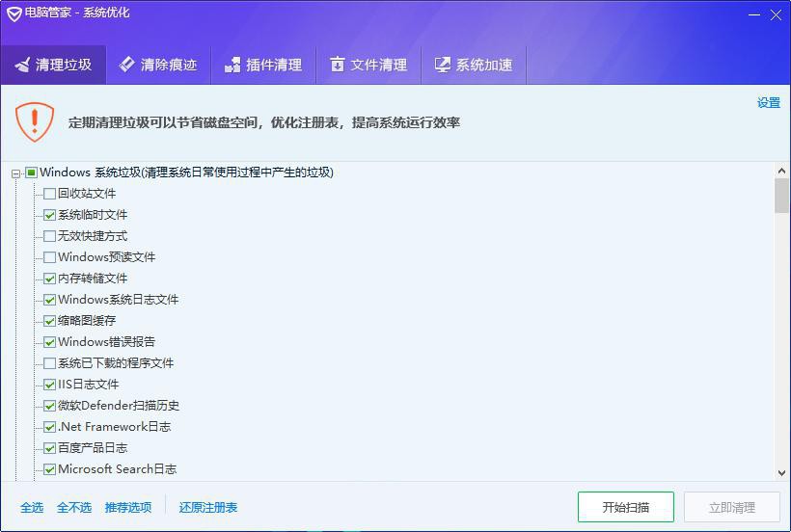791x532 pixels.
Task: Open the 系统加速 tab
Action: pyautogui.click(x=474, y=65)
